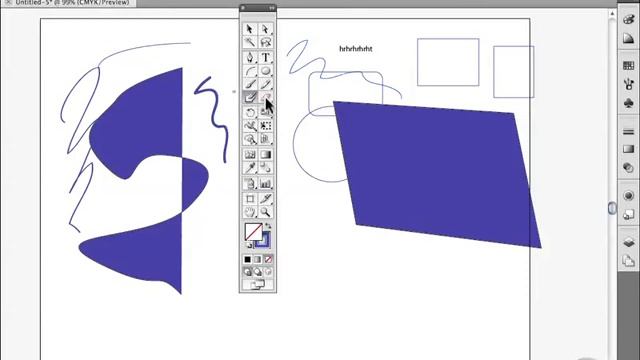Click the Untitled-5 document tab
The height and width of the screenshot is (360, 640).
[x=72, y=2]
